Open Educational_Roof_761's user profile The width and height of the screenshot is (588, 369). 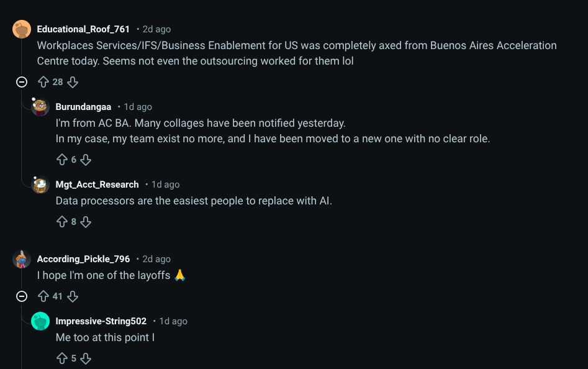[83, 29]
